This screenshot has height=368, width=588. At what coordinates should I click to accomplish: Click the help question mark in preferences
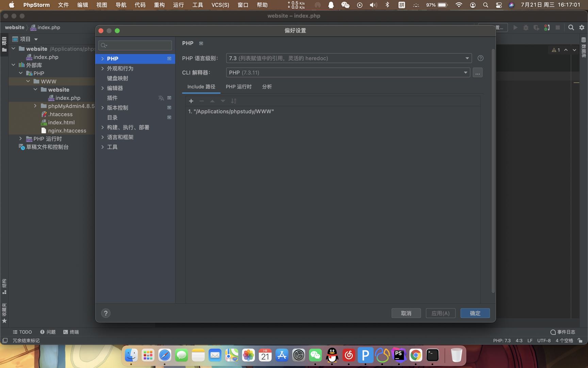[105, 313]
